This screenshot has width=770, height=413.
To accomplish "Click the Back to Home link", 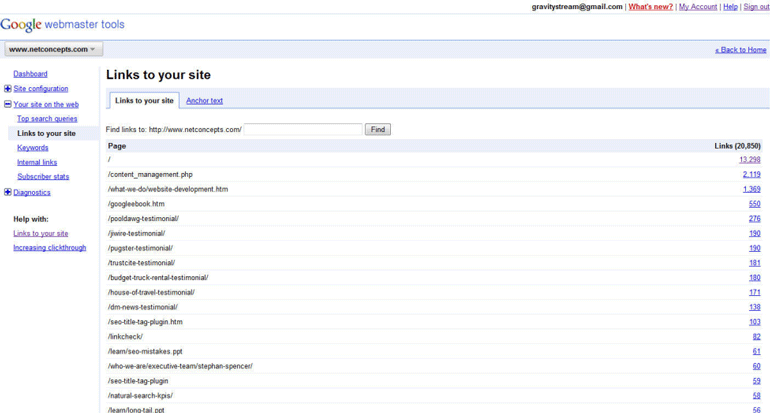I will coord(741,50).
